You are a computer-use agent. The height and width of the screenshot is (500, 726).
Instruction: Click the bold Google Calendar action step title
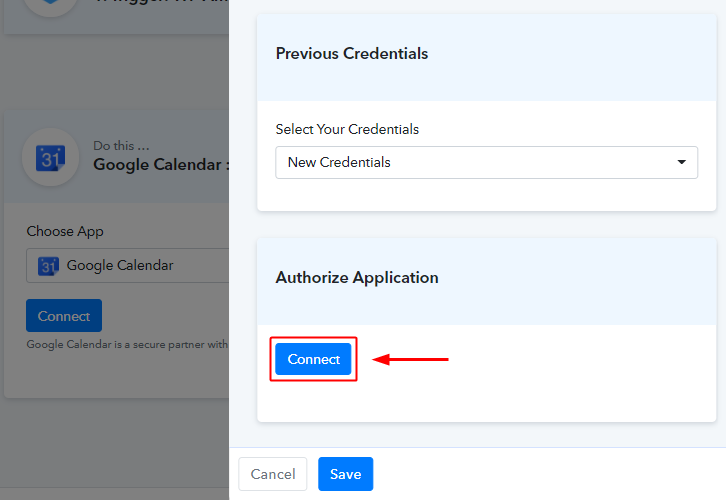click(160, 164)
